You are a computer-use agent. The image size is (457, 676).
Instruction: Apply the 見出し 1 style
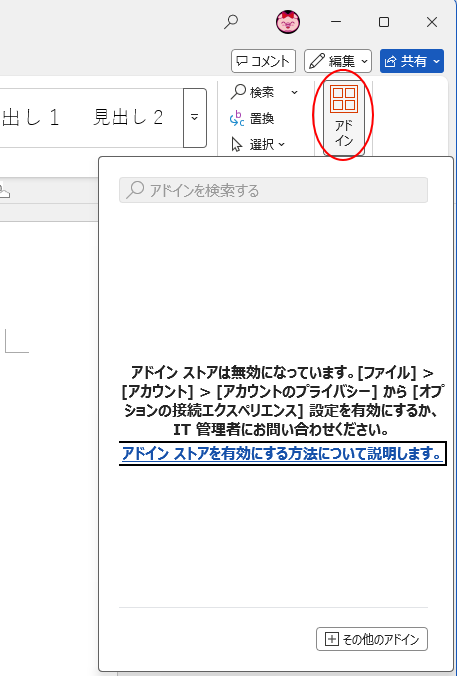click(x=29, y=117)
